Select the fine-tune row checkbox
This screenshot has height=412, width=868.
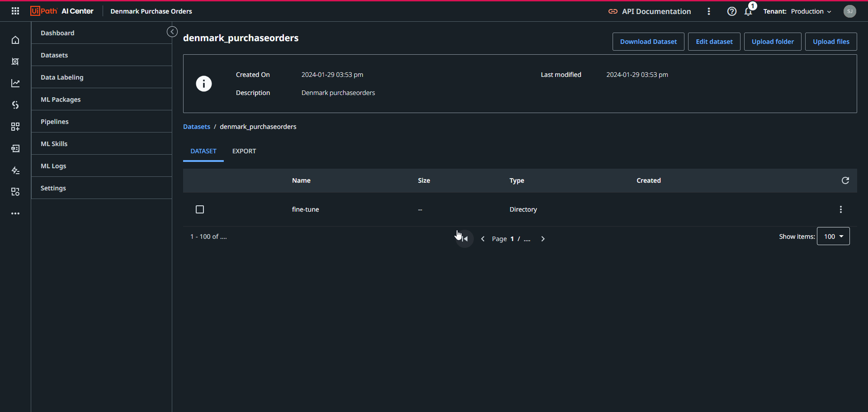pyautogui.click(x=200, y=209)
